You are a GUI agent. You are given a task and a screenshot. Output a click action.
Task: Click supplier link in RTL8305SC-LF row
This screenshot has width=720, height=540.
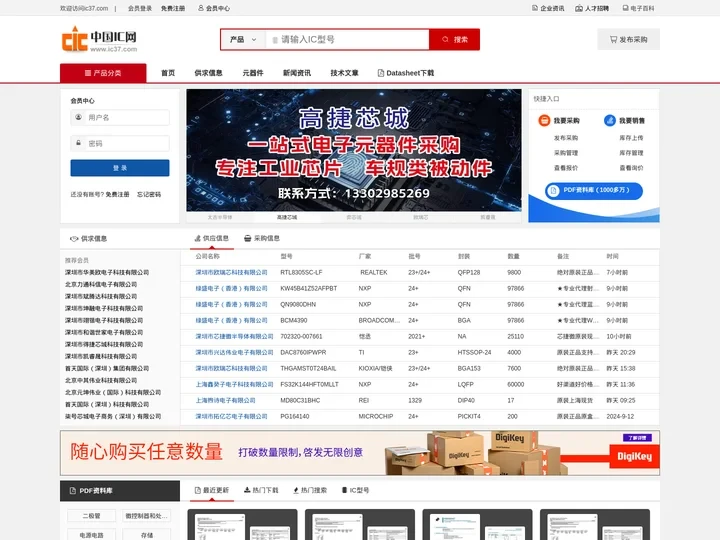tap(231, 272)
